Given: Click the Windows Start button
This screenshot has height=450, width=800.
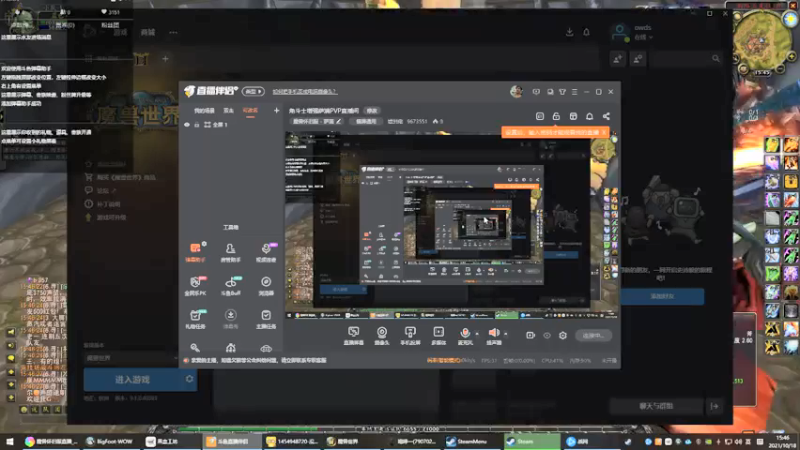Looking at the screenshot, I should (x=9, y=441).
